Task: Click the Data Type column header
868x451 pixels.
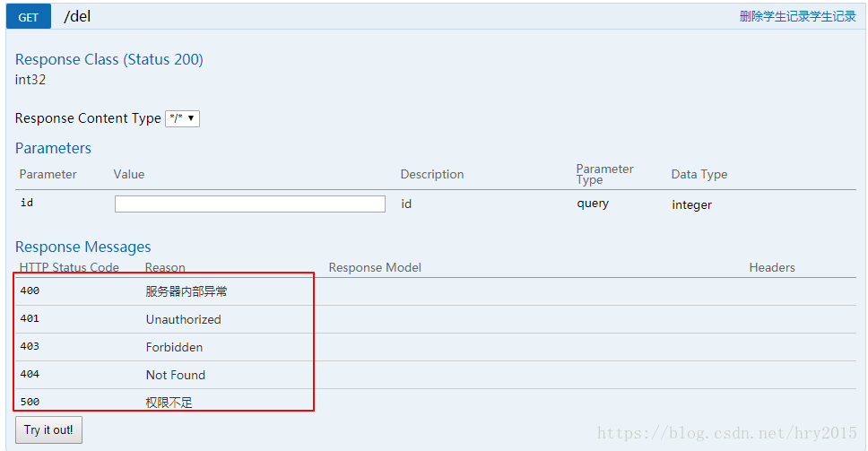Action: point(699,175)
